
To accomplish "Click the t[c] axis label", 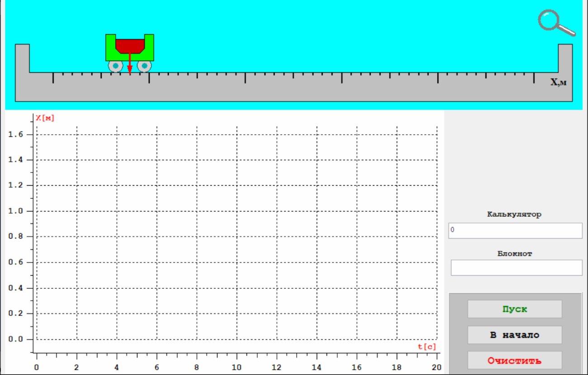I will pyautogui.click(x=427, y=347).
